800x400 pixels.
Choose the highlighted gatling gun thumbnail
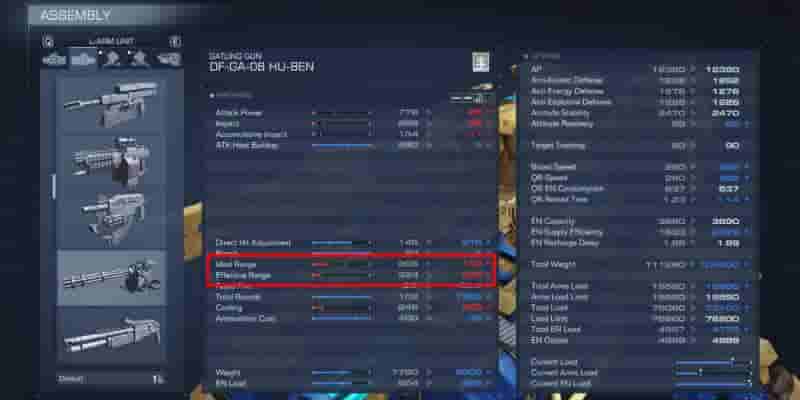pos(111,277)
